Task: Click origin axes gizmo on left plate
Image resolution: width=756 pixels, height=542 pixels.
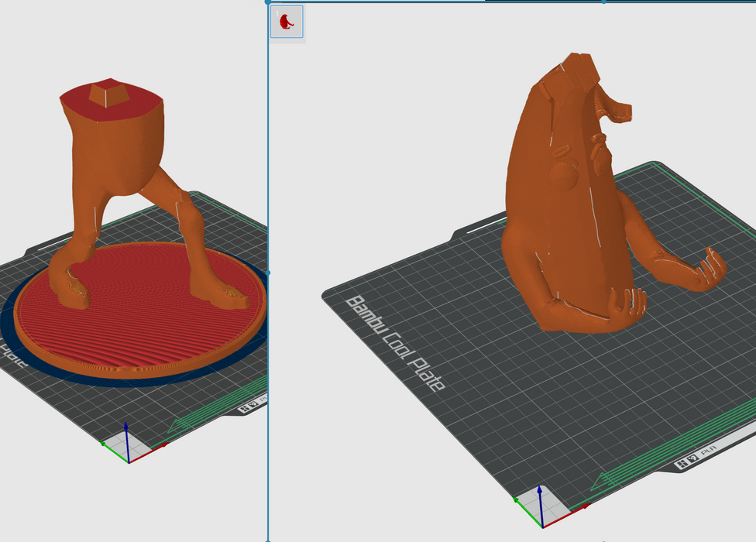Action: (x=128, y=444)
